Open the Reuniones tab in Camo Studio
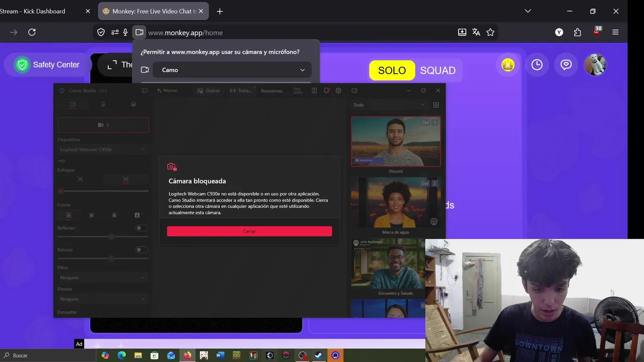The width and height of the screenshot is (644, 362). click(272, 91)
